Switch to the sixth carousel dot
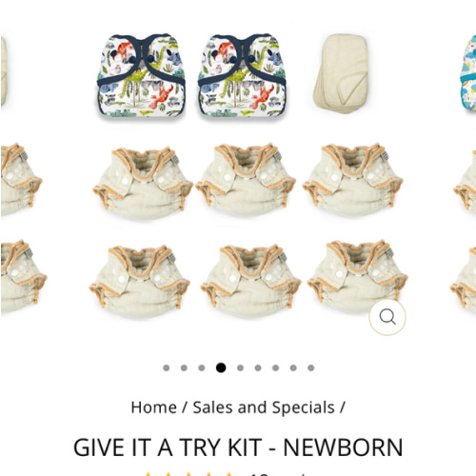The image size is (476, 476). point(258,367)
